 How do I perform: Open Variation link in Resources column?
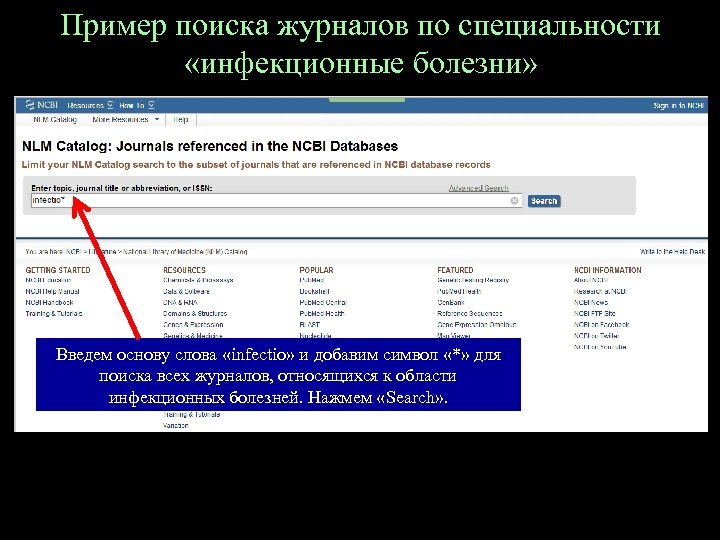(175, 426)
